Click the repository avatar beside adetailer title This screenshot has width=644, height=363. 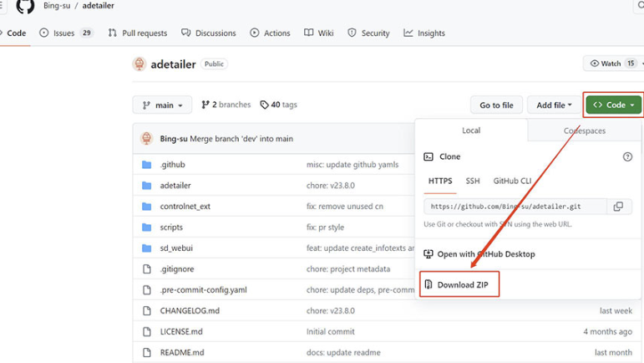pos(139,64)
